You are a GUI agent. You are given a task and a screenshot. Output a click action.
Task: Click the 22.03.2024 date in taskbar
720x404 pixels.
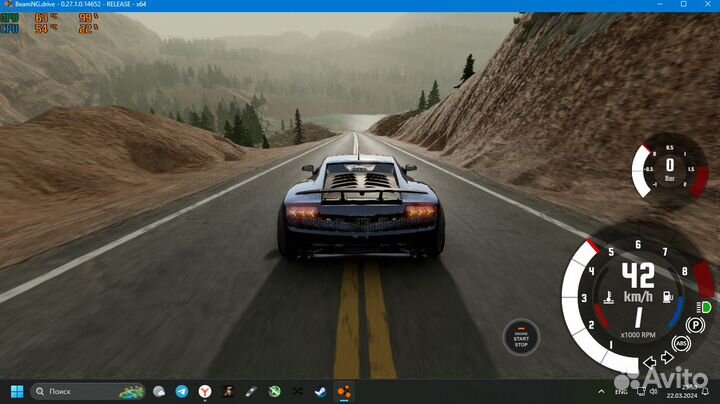682,395
